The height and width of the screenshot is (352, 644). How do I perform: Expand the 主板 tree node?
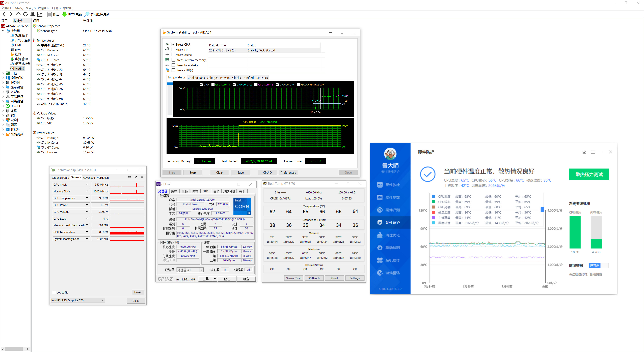(3, 73)
